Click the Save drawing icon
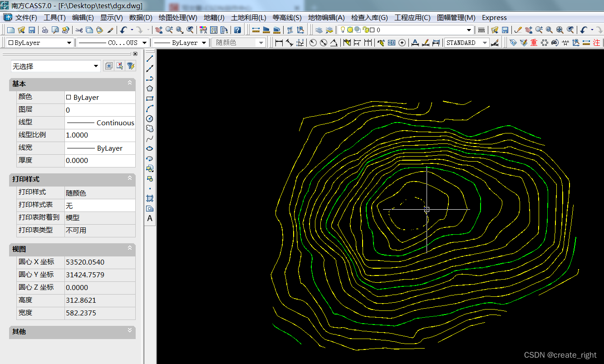This screenshot has height=364, width=604. pyautogui.click(x=32, y=30)
